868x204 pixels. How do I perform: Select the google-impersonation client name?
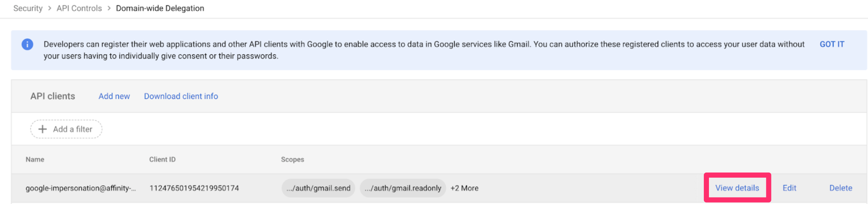pyautogui.click(x=80, y=188)
